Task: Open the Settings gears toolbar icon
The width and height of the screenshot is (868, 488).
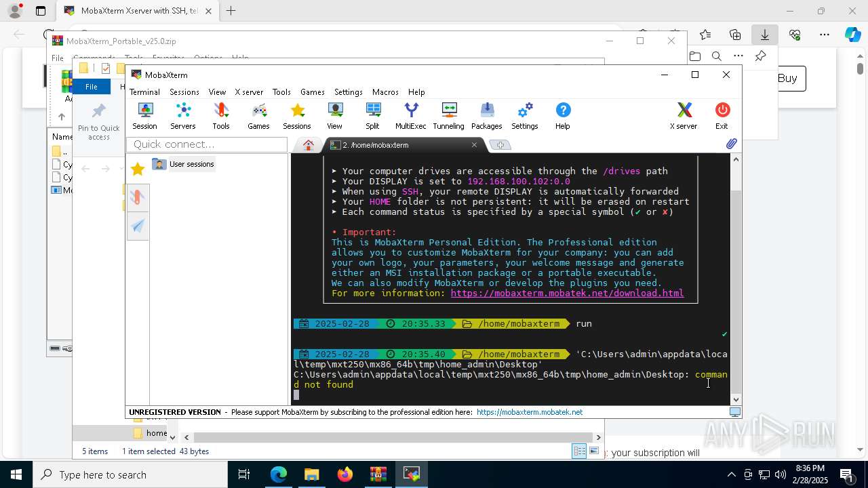Action: coord(525,116)
